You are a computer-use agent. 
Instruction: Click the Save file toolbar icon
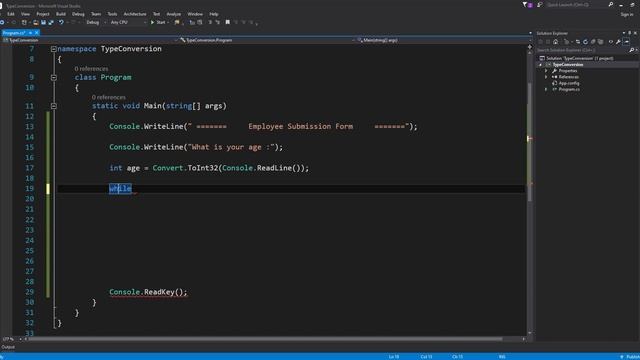coord(43,22)
